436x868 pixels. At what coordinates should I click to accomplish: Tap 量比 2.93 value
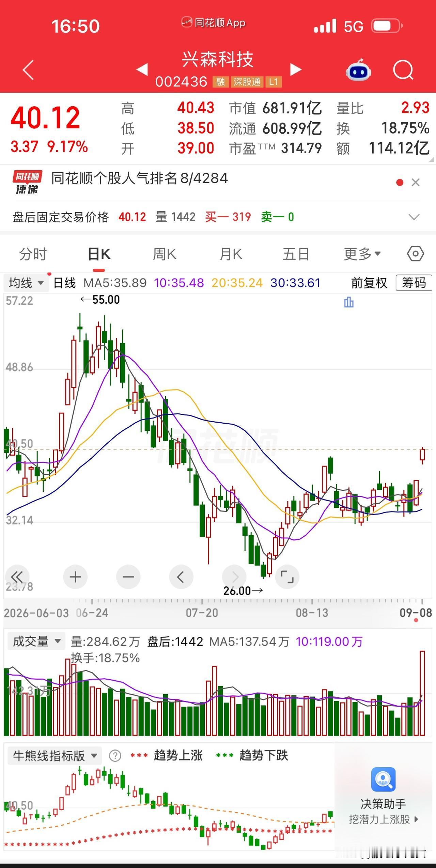point(415,108)
